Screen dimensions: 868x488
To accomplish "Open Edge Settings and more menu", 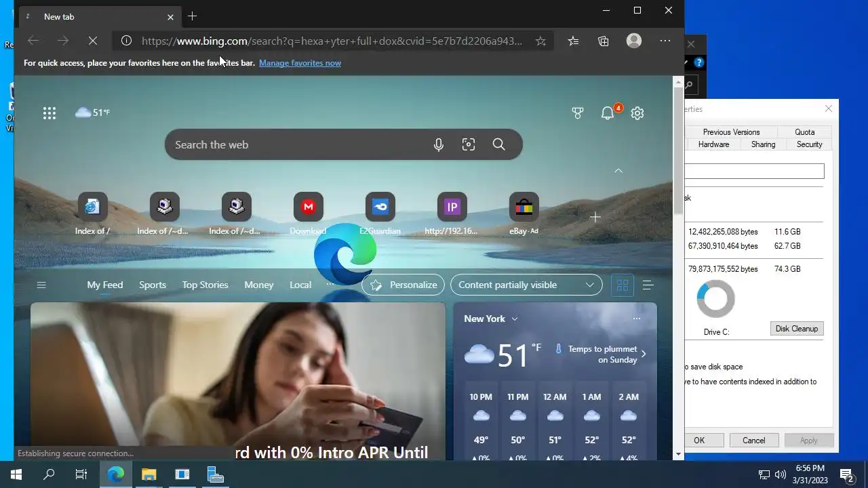I will (x=665, y=41).
